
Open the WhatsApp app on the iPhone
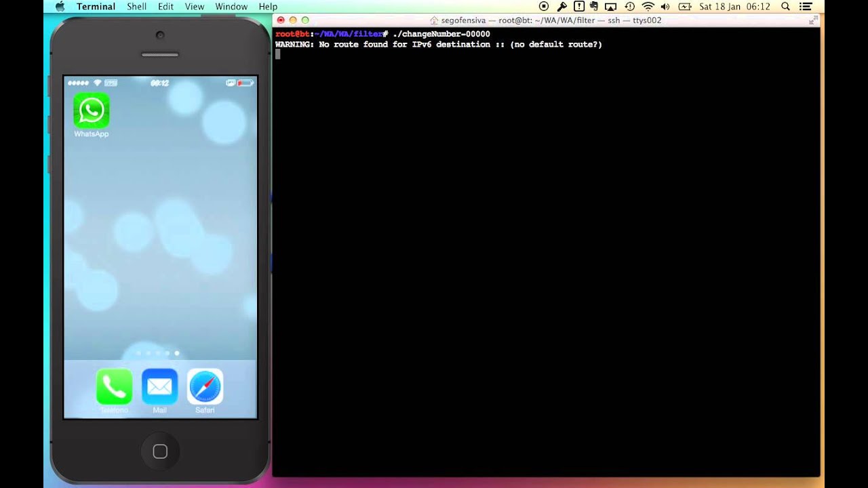tap(91, 110)
